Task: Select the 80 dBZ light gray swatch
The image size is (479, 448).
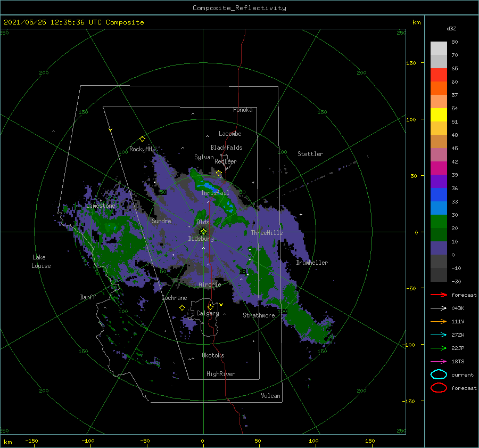Action: pos(439,48)
